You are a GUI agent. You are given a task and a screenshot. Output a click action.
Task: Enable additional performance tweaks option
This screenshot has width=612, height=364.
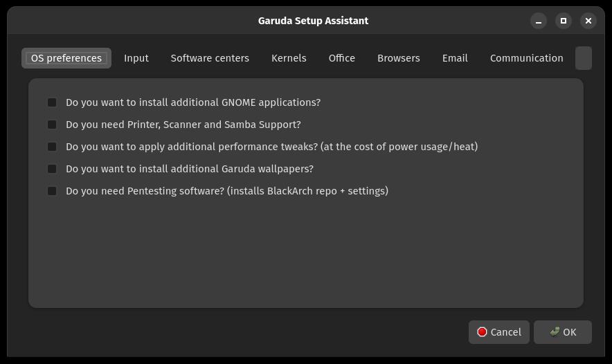pyautogui.click(x=52, y=147)
